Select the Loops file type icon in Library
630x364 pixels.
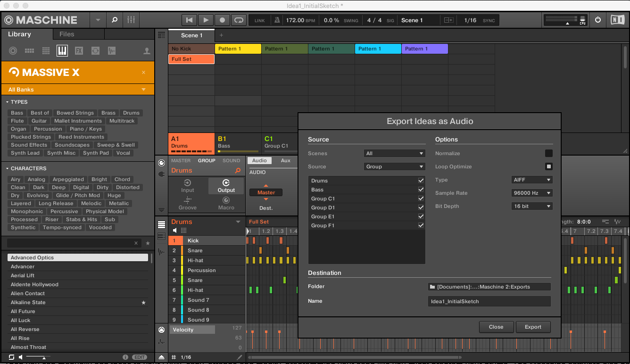(95, 50)
